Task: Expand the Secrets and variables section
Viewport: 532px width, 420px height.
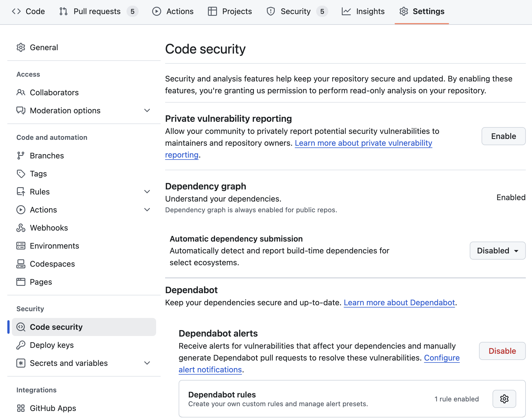Action: point(147,363)
